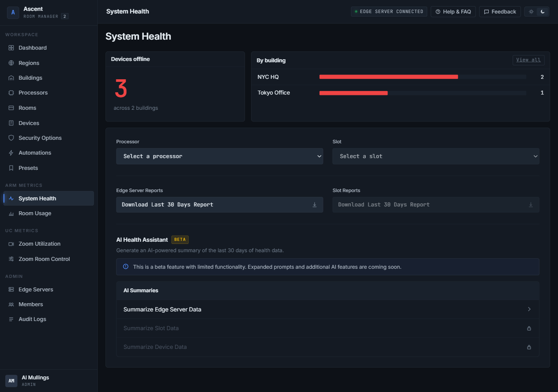The width and height of the screenshot is (558, 392).
Task: Click the Edge Server Connected status badge
Action: point(389,12)
